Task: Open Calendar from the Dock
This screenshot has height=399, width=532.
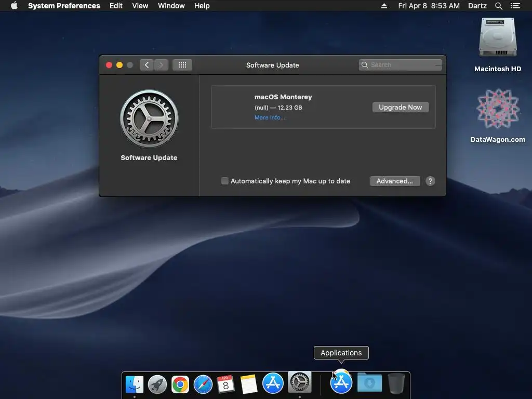Action: tap(225, 384)
